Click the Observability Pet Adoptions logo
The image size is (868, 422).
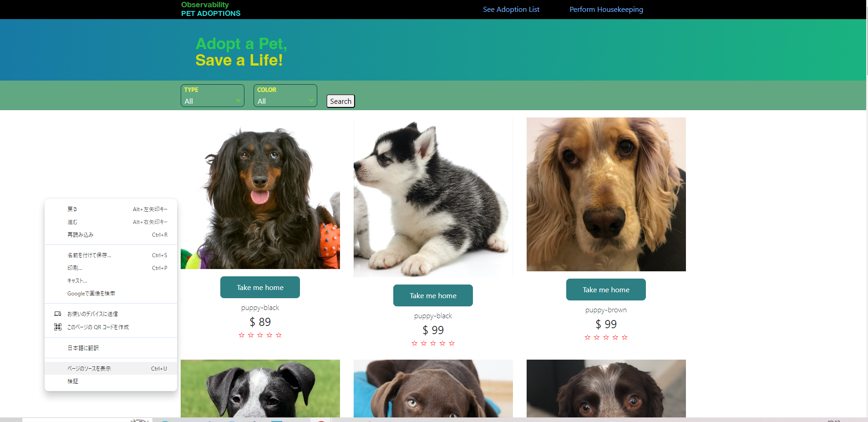click(211, 9)
